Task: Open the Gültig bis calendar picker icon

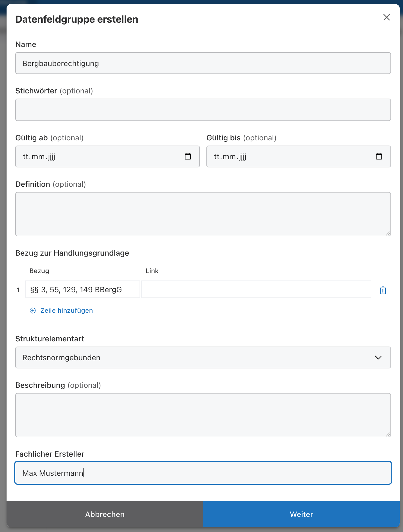Action: [379, 156]
